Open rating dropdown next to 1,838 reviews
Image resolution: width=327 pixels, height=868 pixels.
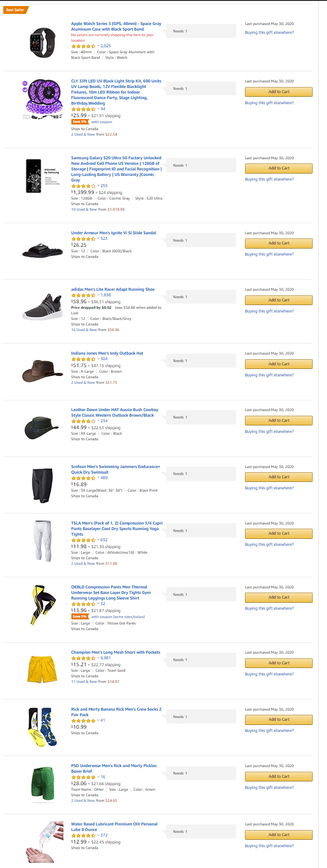coord(98,295)
